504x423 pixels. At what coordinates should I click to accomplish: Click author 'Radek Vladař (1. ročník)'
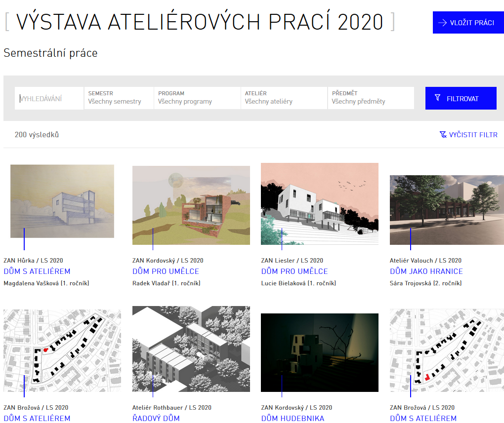point(167,283)
